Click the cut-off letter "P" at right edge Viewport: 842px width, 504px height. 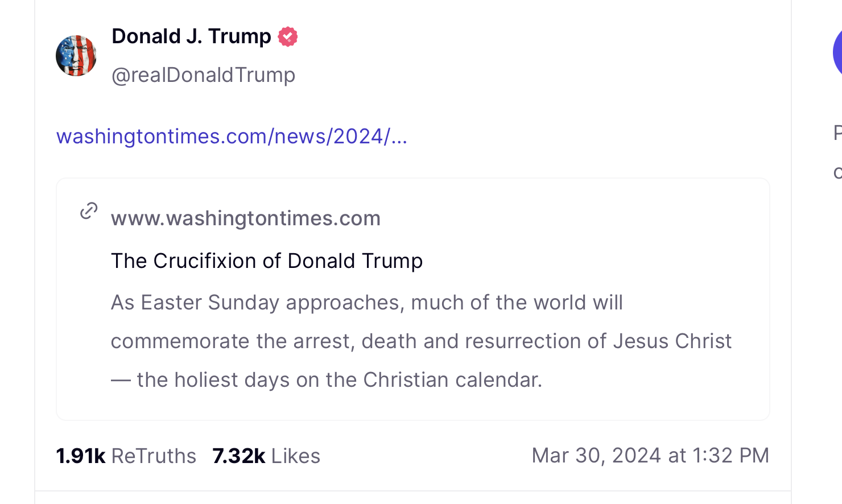click(837, 133)
